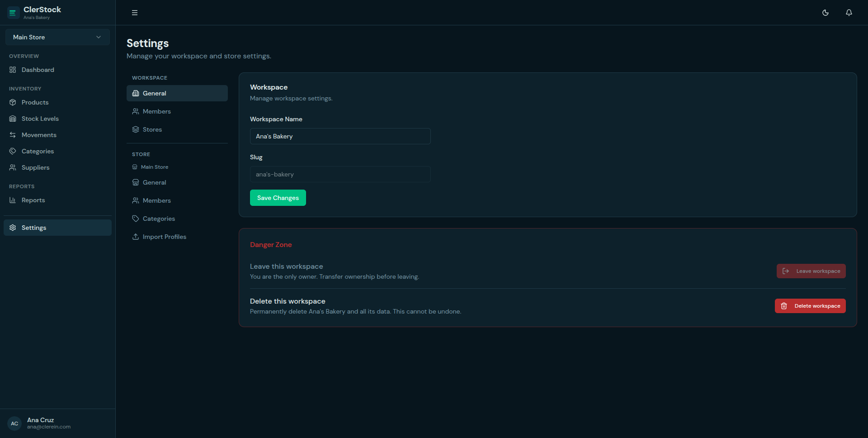Toggle dark mode with the moon icon
868x438 pixels.
(x=825, y=13)
